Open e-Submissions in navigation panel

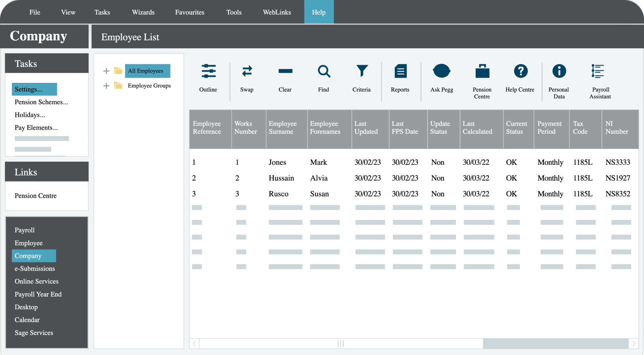coord(35,268)
